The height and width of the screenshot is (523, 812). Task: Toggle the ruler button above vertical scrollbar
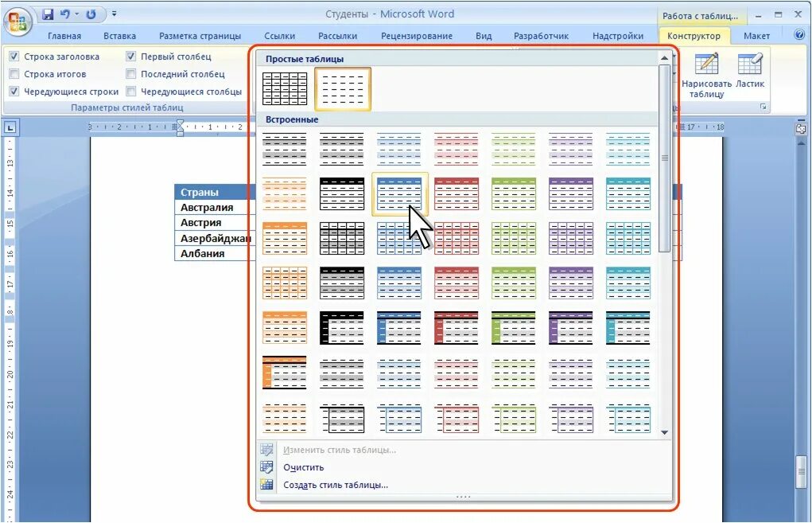(x=801, y=128)
